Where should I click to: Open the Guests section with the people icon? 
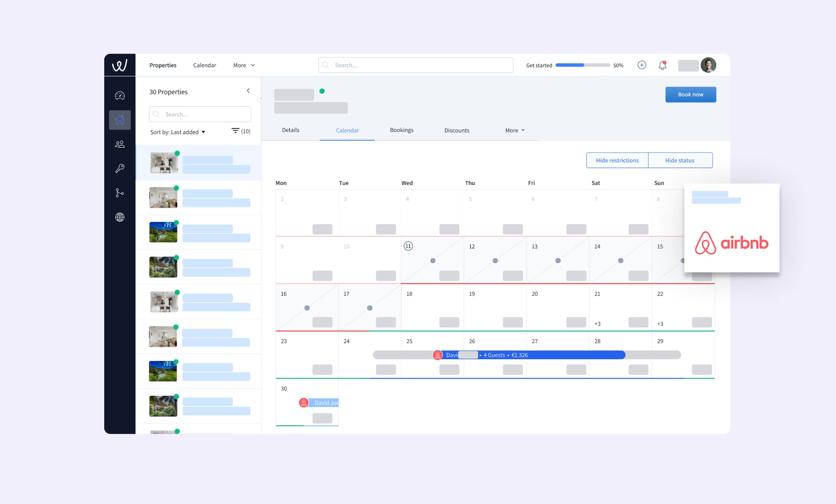click(120, 144)
